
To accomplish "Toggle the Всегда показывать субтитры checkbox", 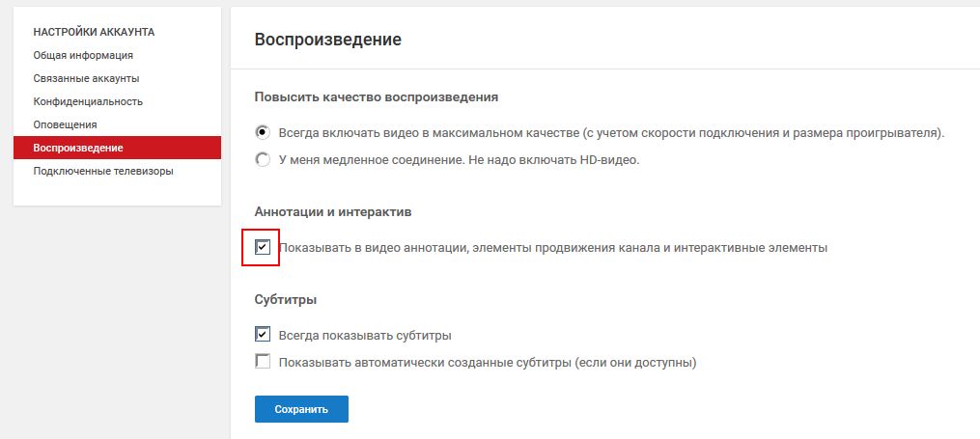I will pyautogui.click(x=263, y=335).
